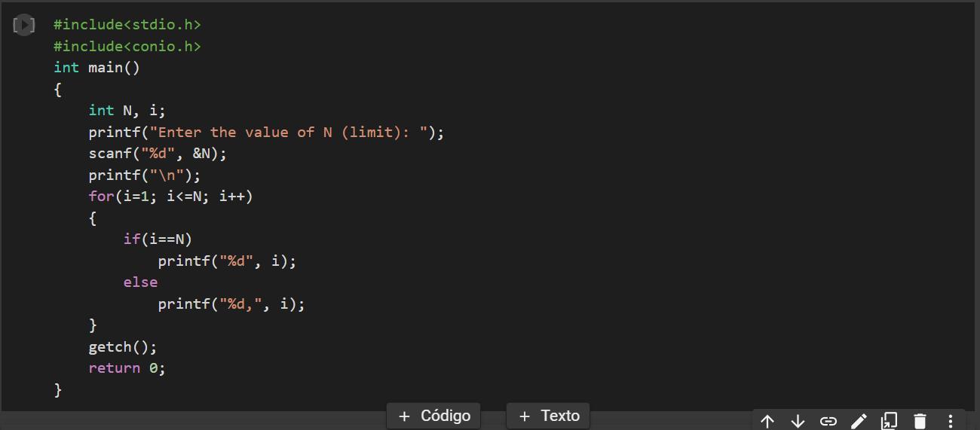Add a new code cell with Código

pyautogui.click(x=434, y=416)
